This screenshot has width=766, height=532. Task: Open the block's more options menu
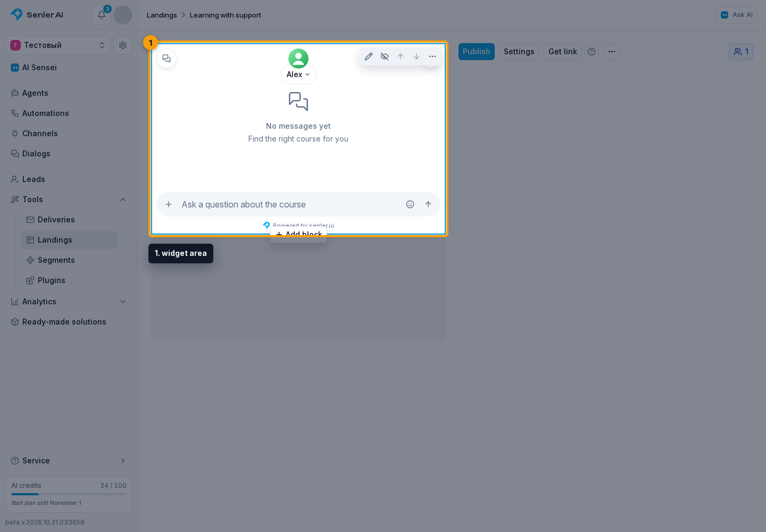click(x=432, y=56)
